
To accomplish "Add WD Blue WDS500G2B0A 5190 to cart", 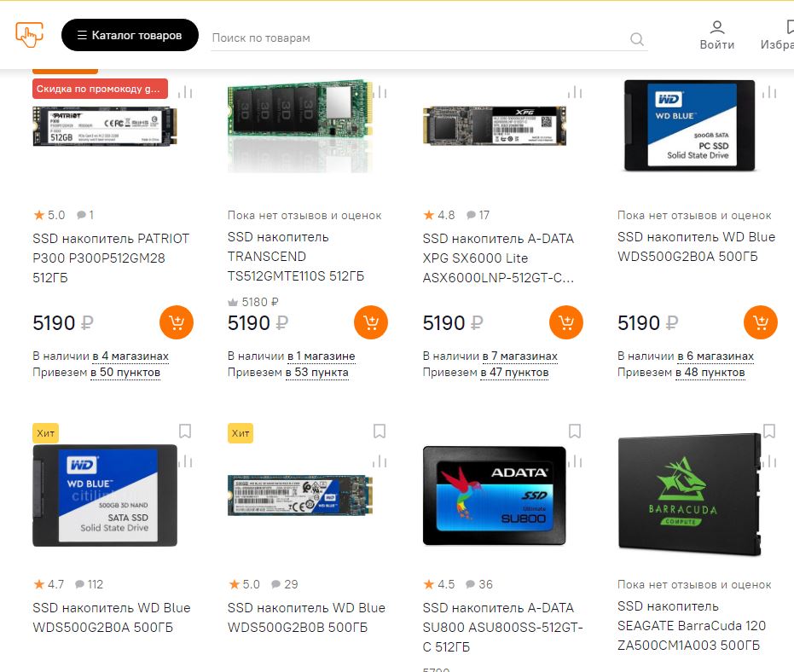I will pos(761,322).
